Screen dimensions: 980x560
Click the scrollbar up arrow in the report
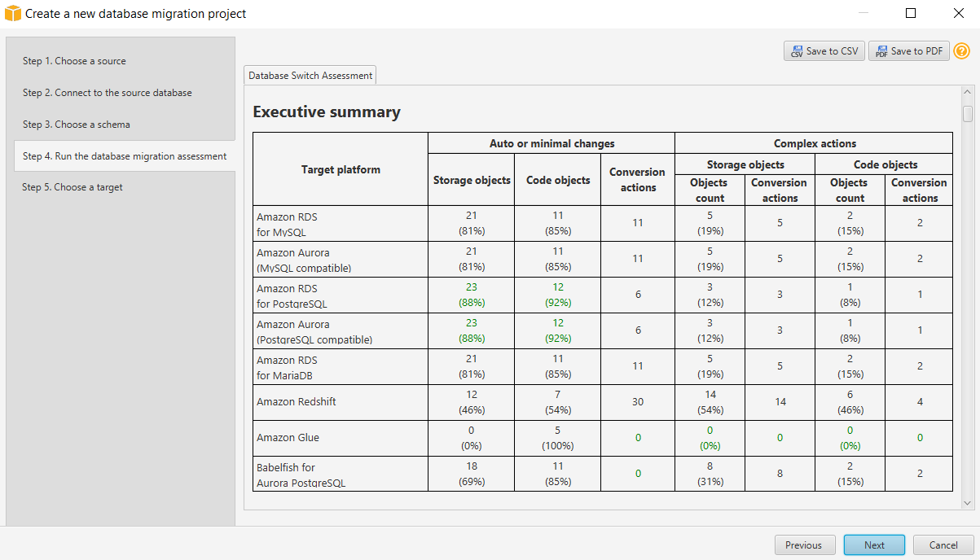tap(968, 93)
